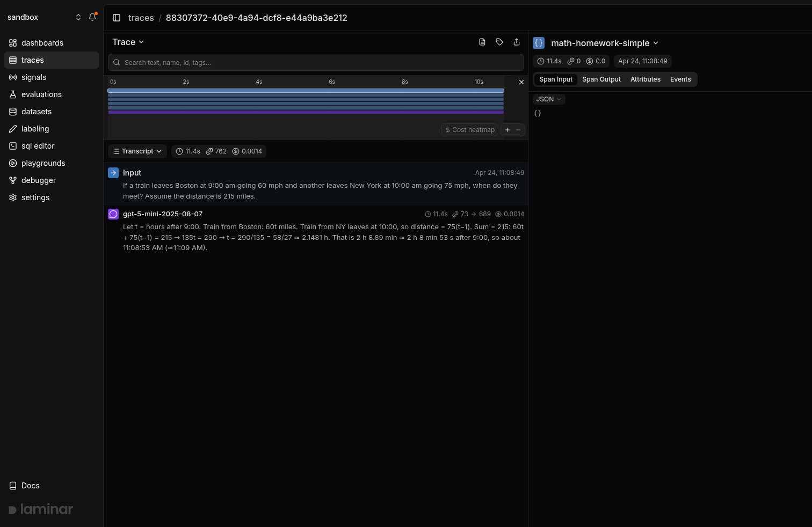Select the Span Input tab

(556, 79)
